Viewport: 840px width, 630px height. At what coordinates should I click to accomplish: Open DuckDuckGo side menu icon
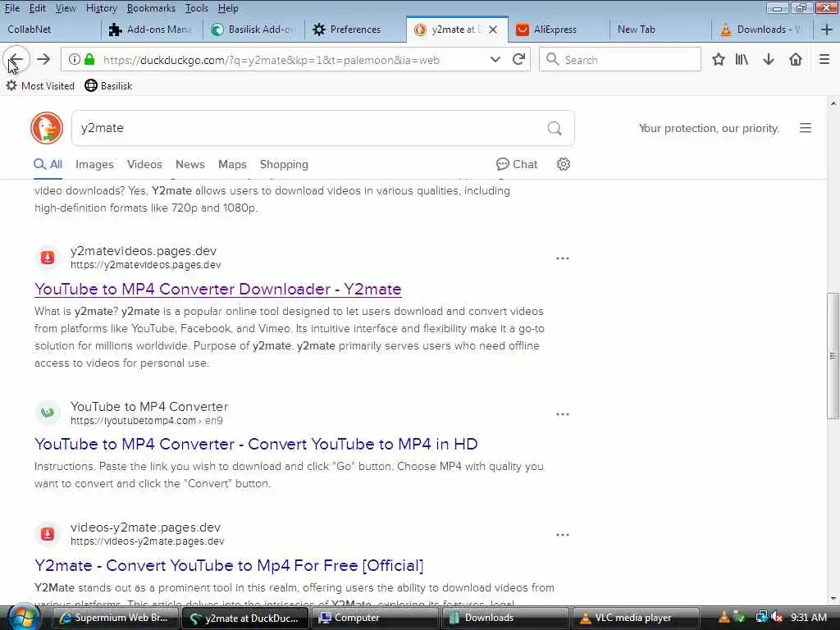point(806,128)
